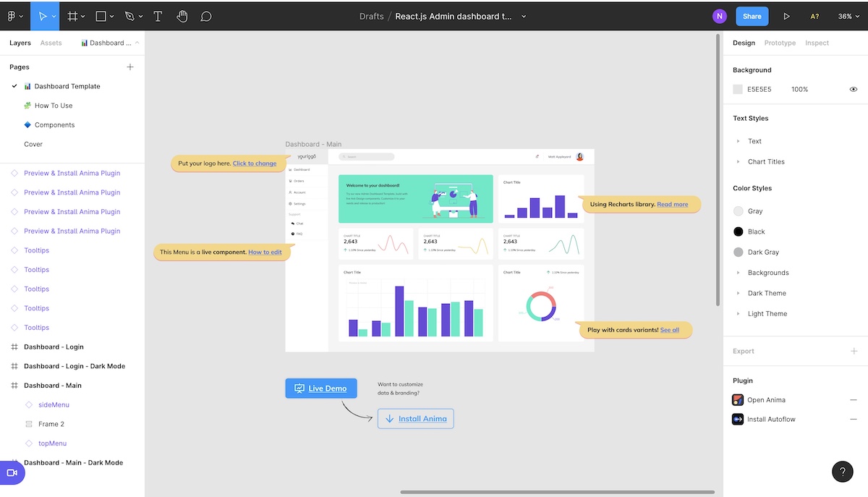Select the Hand tool
868x497 pixels.
182,16
